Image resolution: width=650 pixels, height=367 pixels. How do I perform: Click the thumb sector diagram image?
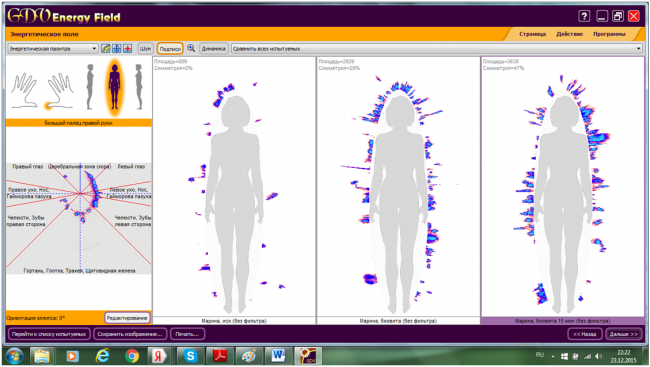pos(79,219)
